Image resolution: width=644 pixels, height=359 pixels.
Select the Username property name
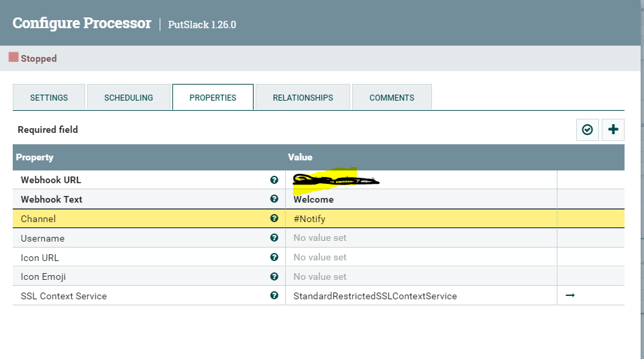click(43, 238)
